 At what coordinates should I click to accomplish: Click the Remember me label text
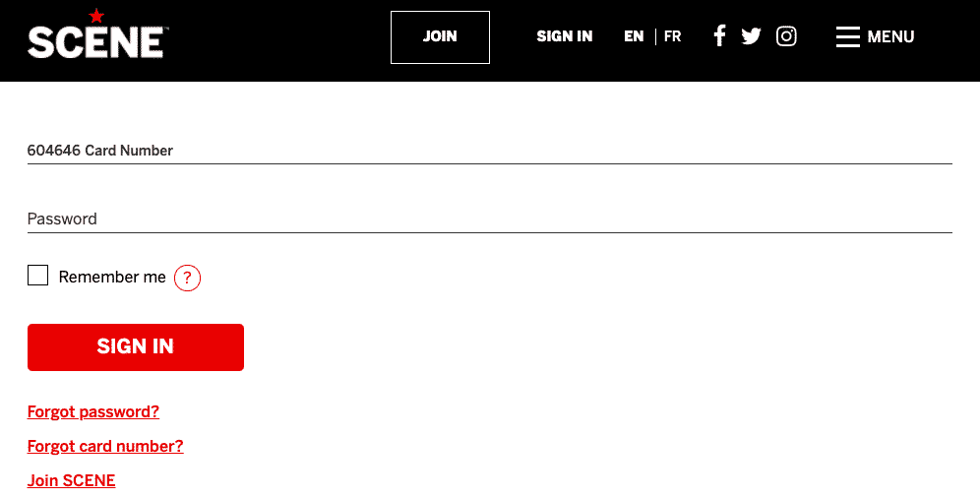(112, 277)
